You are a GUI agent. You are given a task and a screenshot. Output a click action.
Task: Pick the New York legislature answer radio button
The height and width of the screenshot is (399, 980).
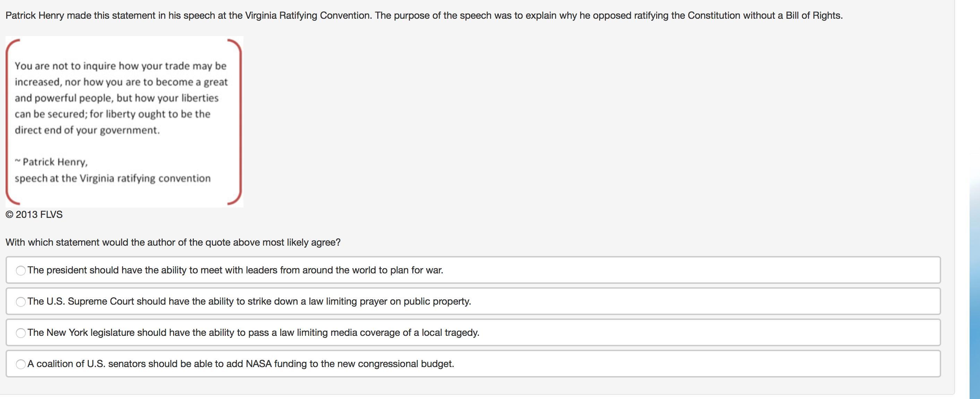pyautogui.click(x=21, y=333)
